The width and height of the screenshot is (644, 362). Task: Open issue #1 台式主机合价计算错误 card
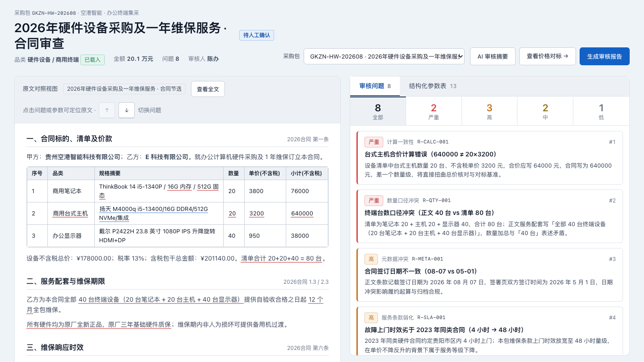pyautogui.click(x=490, y=158)
